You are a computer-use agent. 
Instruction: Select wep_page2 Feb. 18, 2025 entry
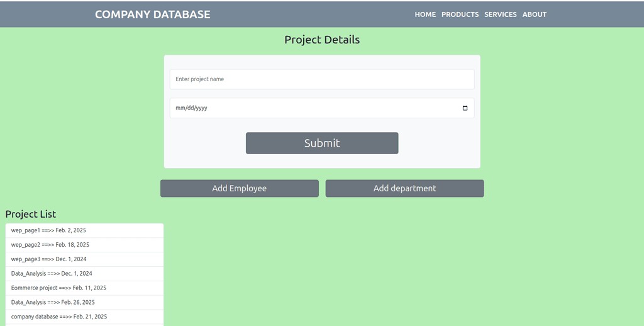pyautogui.click(x=85, y=245)
